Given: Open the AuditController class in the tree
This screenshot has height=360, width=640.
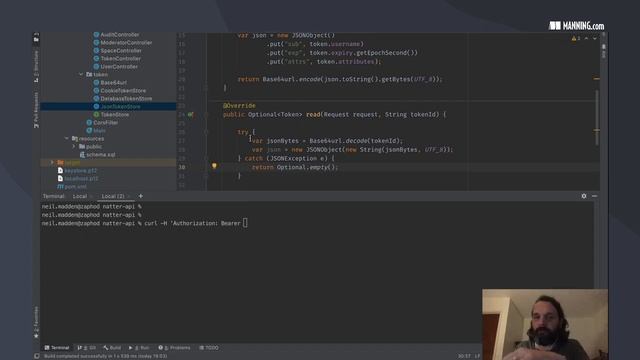Looking at the screenshot, I should tap(120, 35).
